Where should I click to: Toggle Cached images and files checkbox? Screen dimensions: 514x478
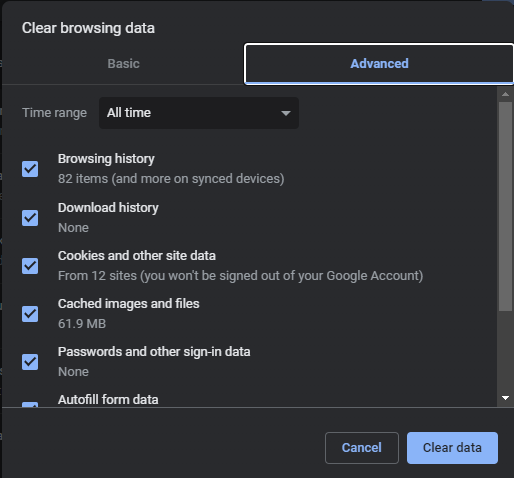pos(30,314)
